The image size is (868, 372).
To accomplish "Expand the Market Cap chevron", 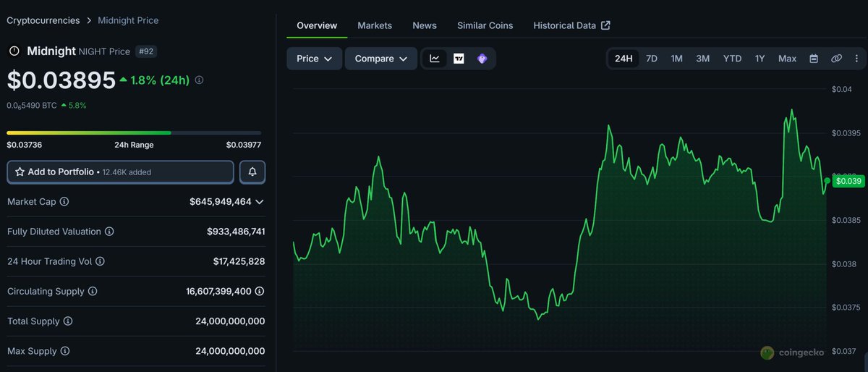I will [260, 202].
